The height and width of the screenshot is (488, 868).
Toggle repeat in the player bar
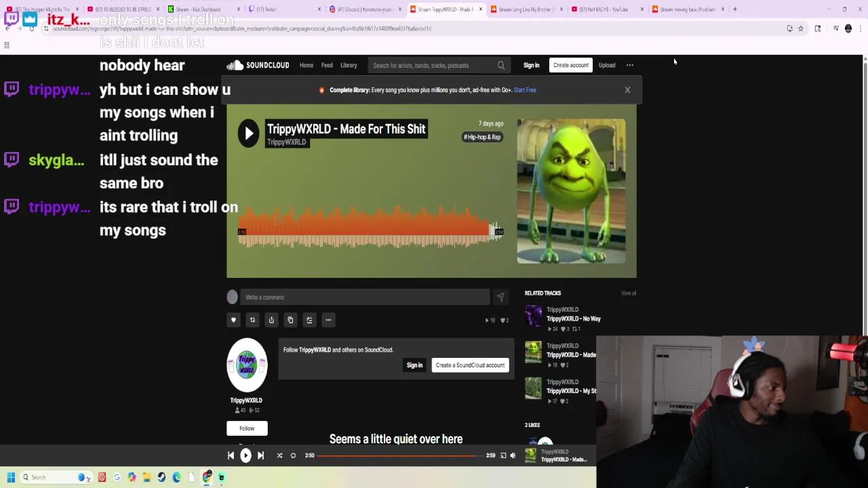click(x=293, y=455)
